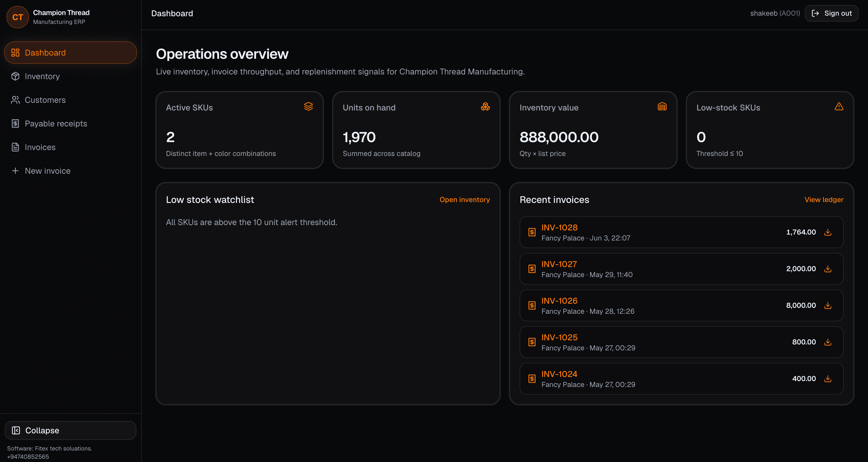
Task: Click the amount 2,000.00
Action: pyautogui.click(x=801, y=269)
